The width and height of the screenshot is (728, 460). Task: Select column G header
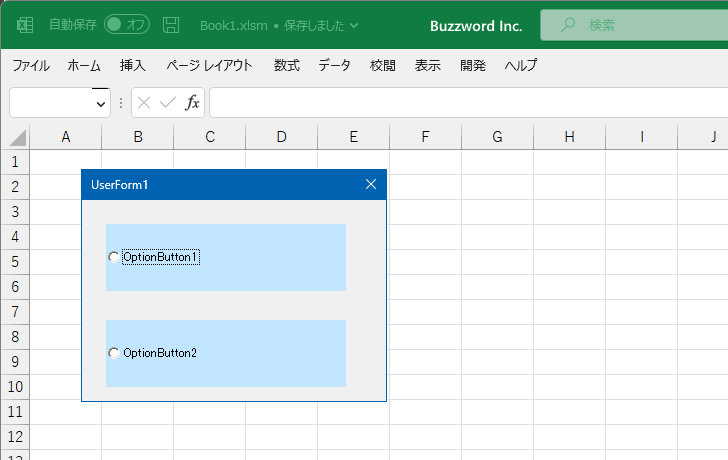(x=497, y=137)
